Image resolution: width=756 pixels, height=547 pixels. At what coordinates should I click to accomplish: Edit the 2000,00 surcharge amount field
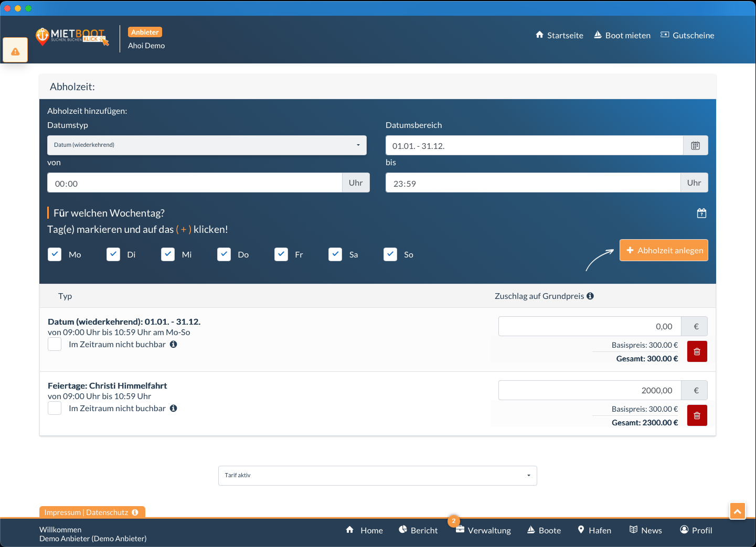(x=589, y=390)
